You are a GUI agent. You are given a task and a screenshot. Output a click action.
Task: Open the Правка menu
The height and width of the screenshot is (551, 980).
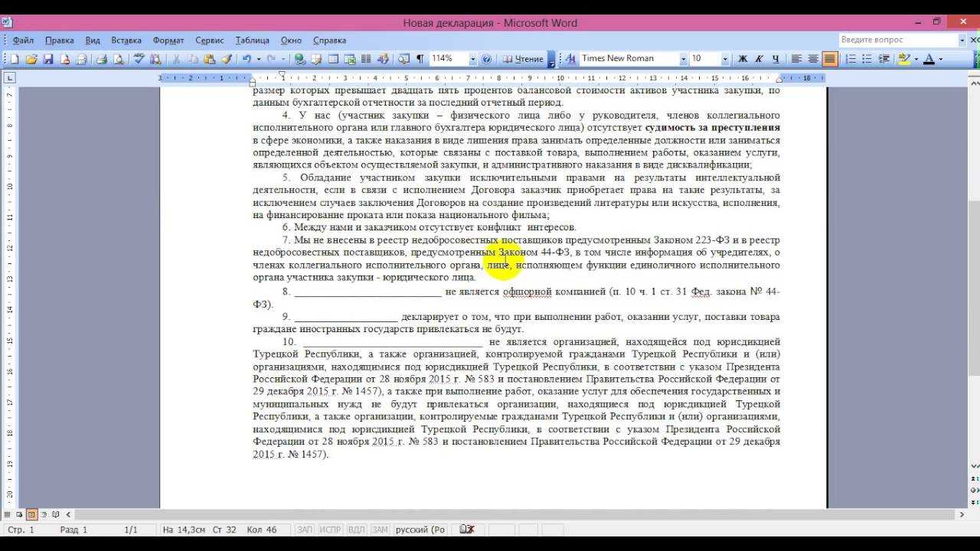[x=60, y=40]
